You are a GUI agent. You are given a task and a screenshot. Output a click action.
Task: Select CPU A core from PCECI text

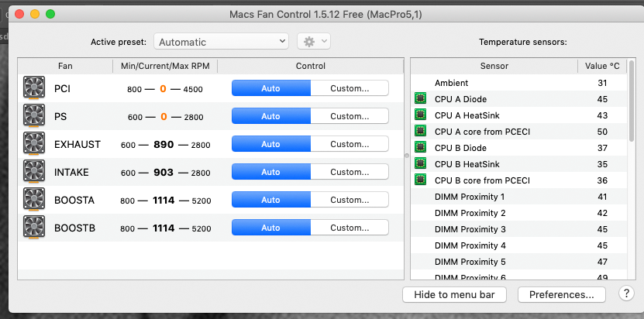[x=482, y=132]
